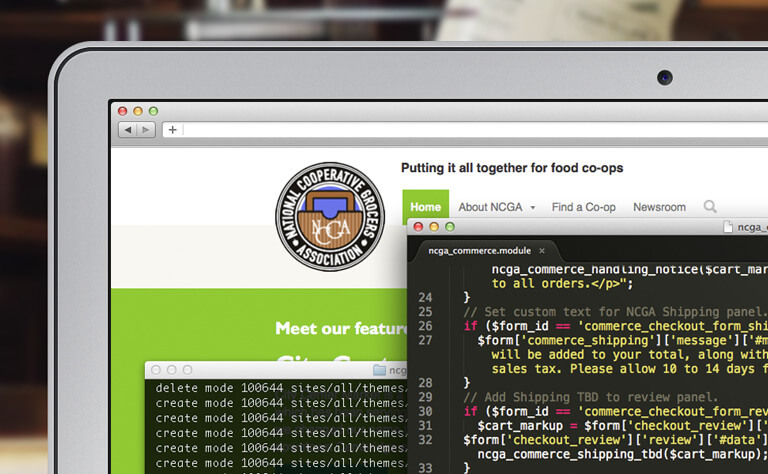This screenshot has height=474, width=768.
Task: Click line number 24 in editor gutter
Action: (x=425, y=297)
